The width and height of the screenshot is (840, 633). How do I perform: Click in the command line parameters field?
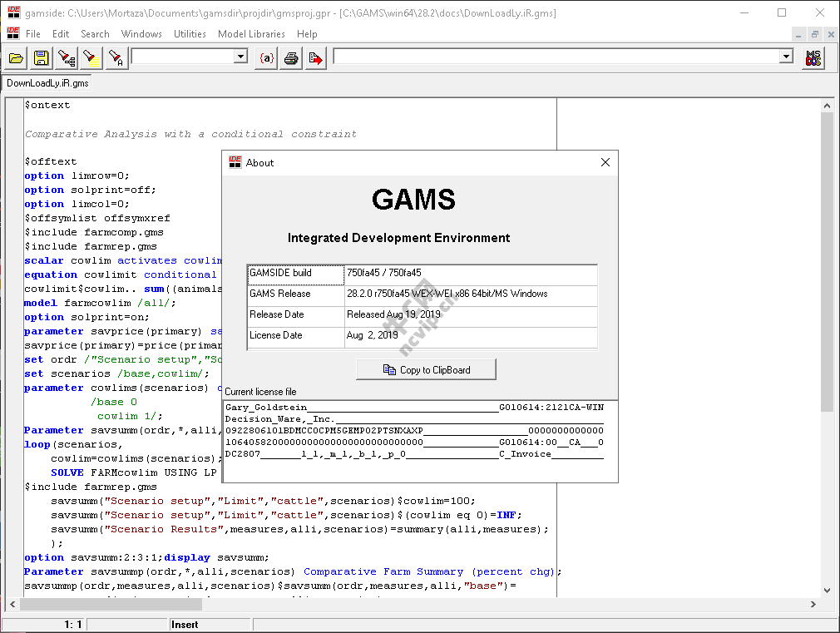point(556,57)
